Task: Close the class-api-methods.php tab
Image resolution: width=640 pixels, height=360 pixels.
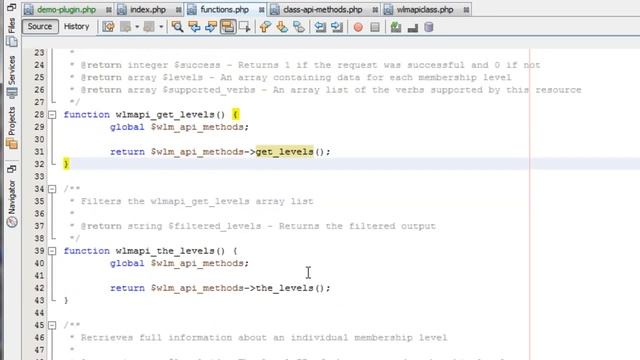Action: 375,10
